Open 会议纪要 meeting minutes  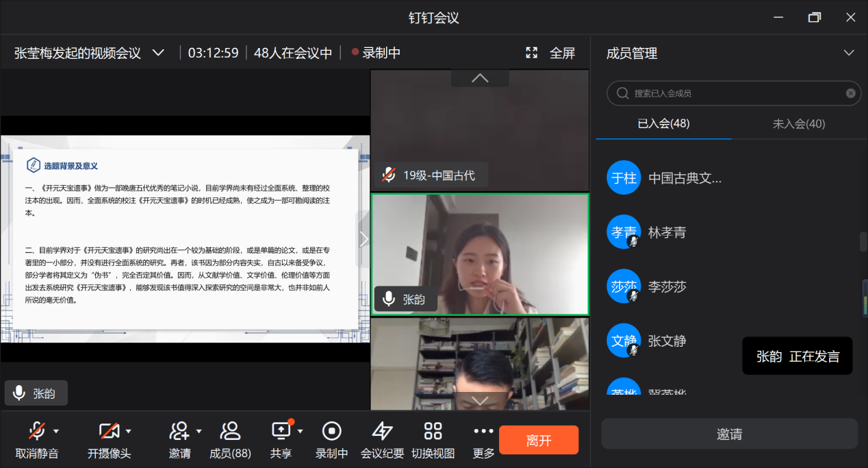(382, 432)
